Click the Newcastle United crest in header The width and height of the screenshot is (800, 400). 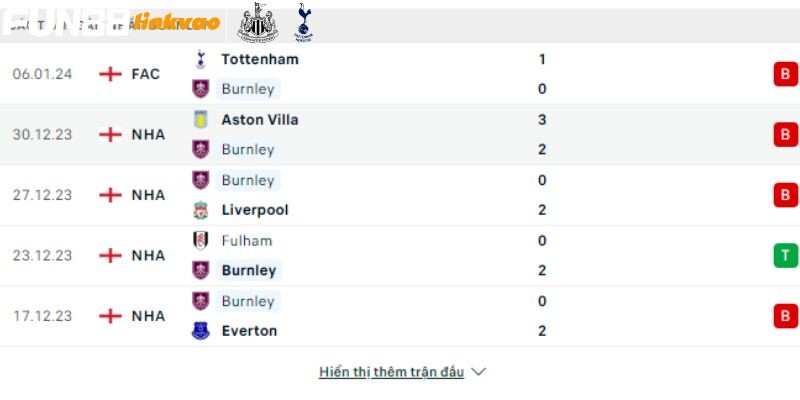(x=258, y=22)
